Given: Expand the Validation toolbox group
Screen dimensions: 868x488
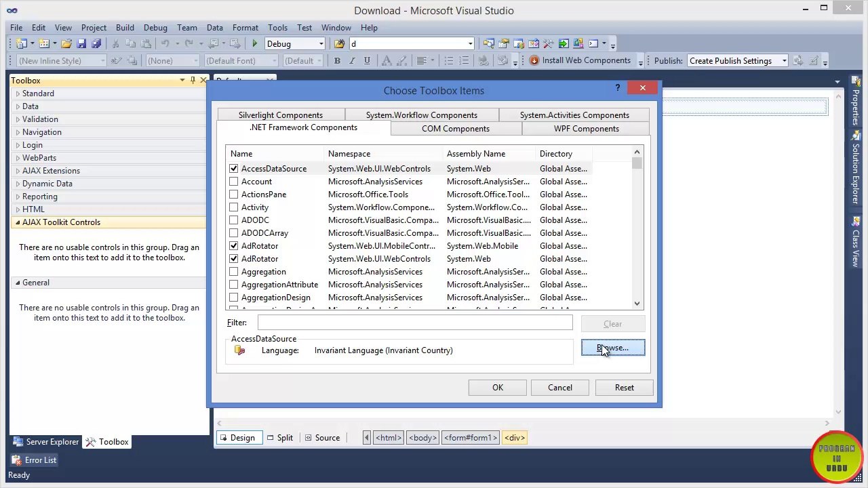Looking at the screenshot, I should tap(18, 119).
